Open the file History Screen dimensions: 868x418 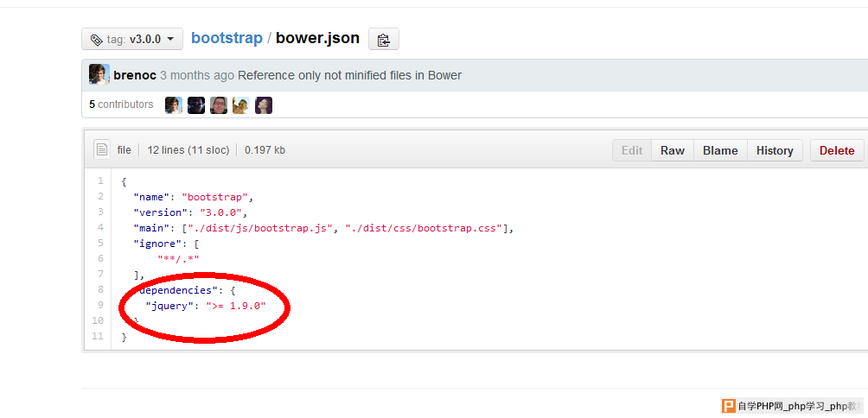(x=775, y=150)
